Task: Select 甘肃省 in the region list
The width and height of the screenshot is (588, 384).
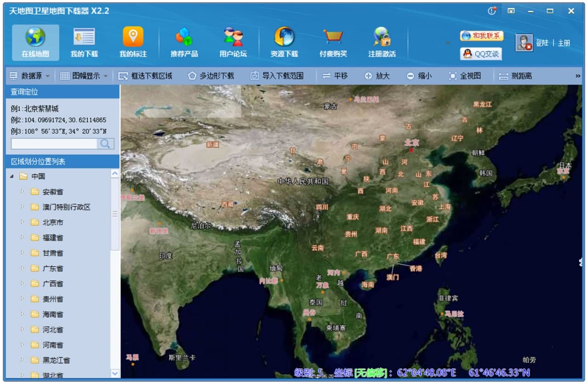Action: coord(53,253)
